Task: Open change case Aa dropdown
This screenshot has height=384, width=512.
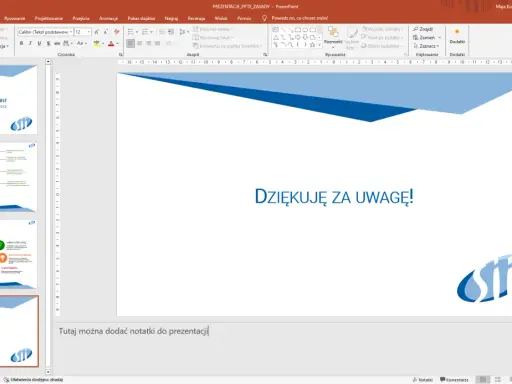Action: [82, 43]
